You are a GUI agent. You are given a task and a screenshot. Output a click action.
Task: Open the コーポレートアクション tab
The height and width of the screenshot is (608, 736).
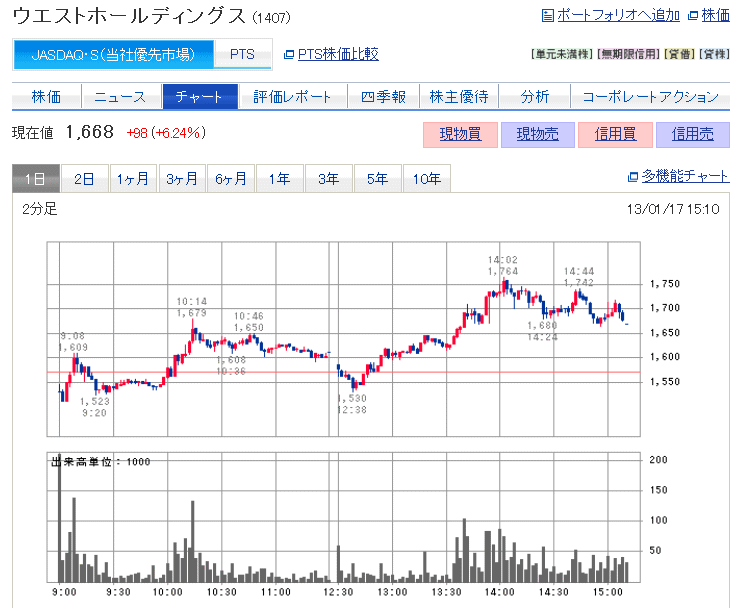[651, 97]
